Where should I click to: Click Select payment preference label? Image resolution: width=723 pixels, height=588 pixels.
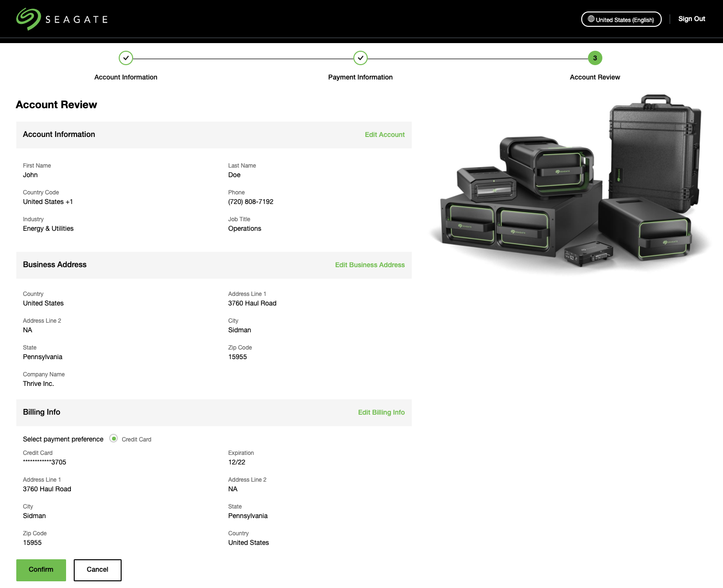63,439
